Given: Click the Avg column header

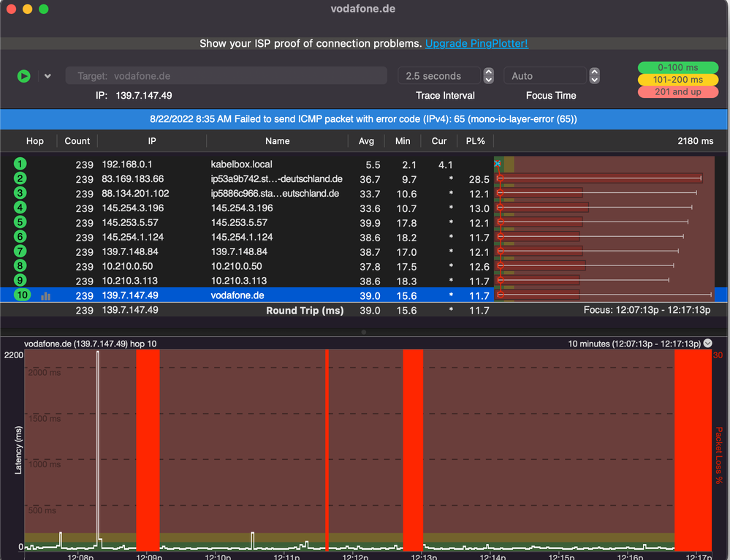Looking at the screenshot, I should [x=366, y=141].
